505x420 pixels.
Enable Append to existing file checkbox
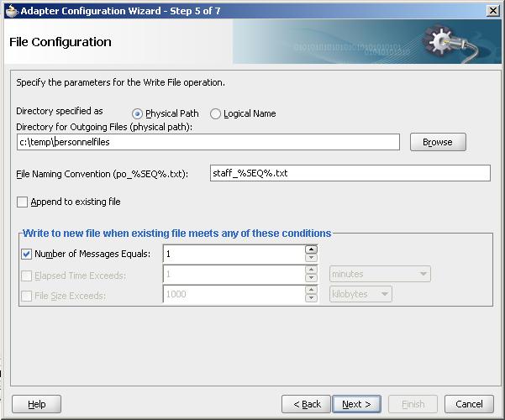22,202
